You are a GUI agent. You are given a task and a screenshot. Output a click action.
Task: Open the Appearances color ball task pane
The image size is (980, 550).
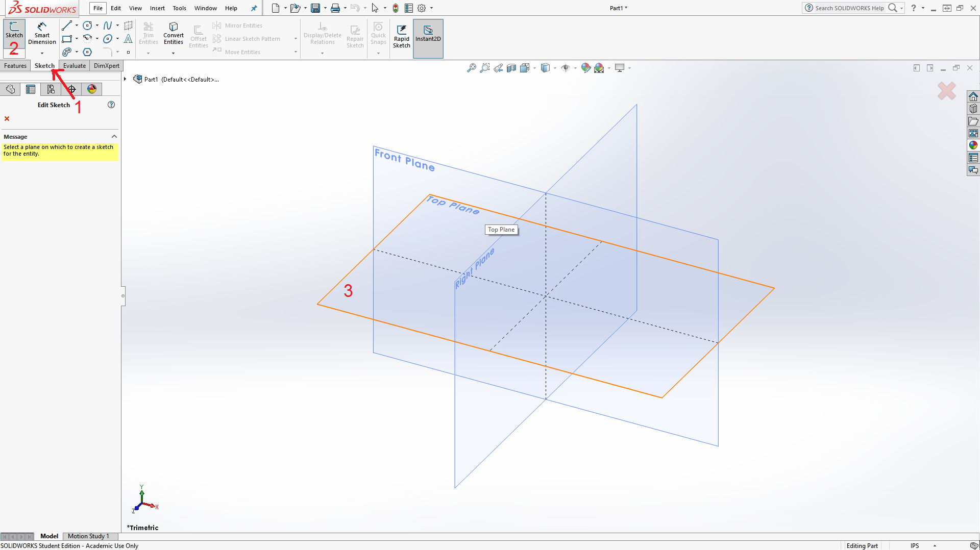pos(973,145)
